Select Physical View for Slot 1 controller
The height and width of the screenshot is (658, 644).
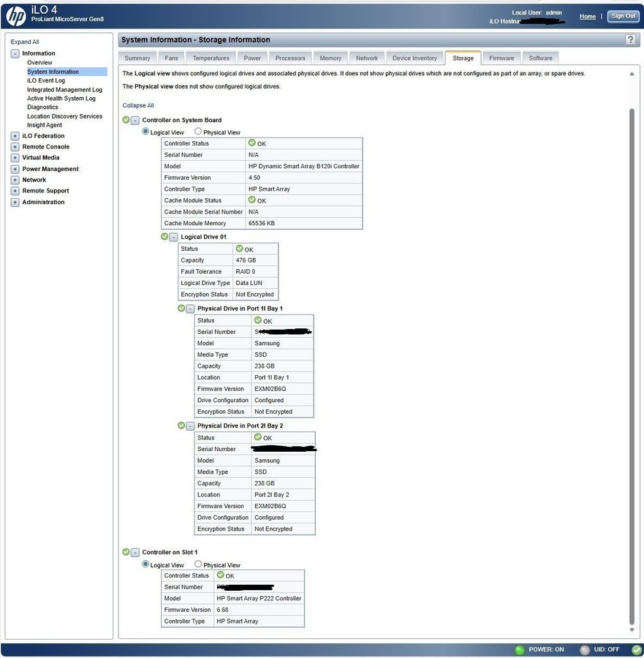198,564
